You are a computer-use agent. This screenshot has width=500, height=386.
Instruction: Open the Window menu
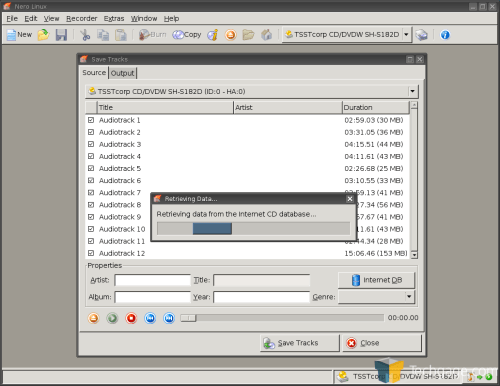pos(144,19)
